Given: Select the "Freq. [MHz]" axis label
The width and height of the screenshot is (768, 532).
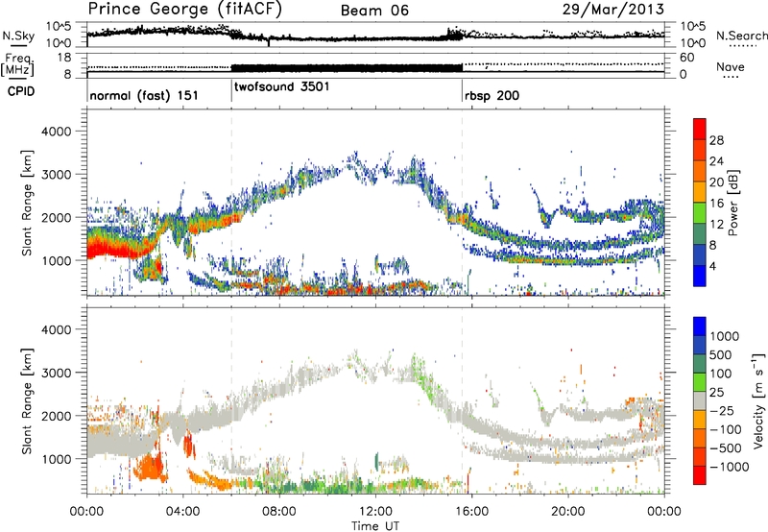Looking at the screenshot, I should (x=18, y=64).
